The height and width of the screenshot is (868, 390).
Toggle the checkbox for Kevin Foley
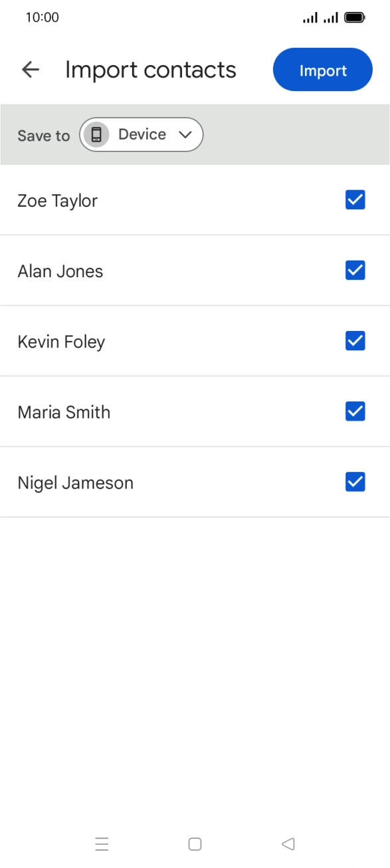coord(356,340)
